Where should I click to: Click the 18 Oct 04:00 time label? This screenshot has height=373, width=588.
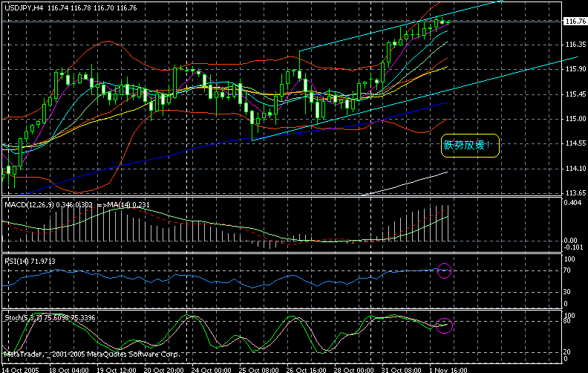coord(68,370)
